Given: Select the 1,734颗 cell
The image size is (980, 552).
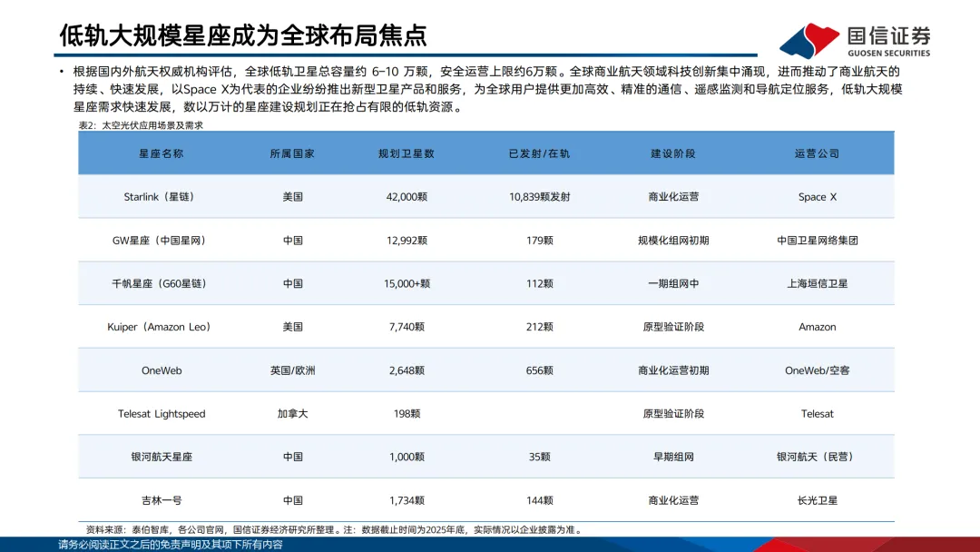Looking at the screenshot, I should [x=407, y=501].
